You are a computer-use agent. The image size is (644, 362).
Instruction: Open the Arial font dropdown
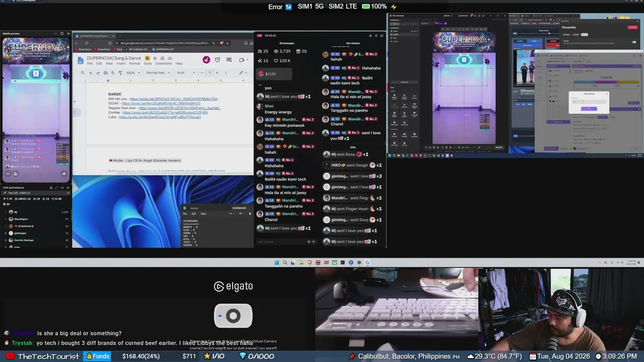[x=185, y=72]
